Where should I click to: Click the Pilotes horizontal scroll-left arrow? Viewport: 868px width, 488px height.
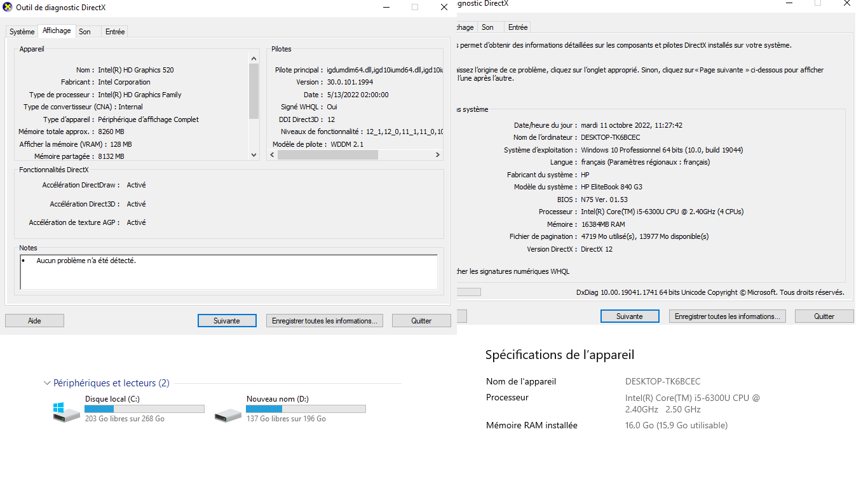point(272,155)
